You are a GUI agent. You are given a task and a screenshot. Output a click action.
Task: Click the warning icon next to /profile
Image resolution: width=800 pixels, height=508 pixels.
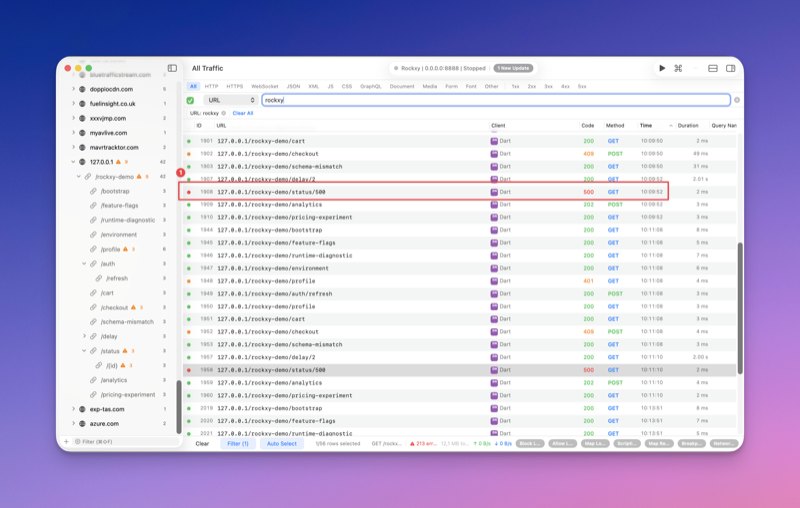pos(125,249)
